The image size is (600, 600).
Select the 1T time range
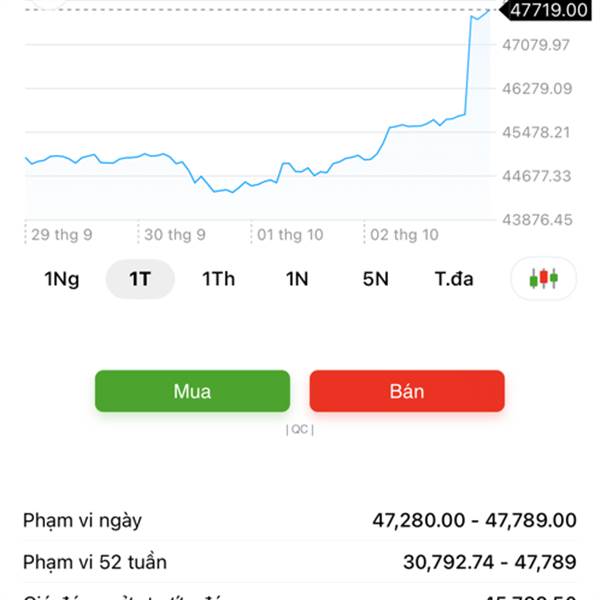140,279
